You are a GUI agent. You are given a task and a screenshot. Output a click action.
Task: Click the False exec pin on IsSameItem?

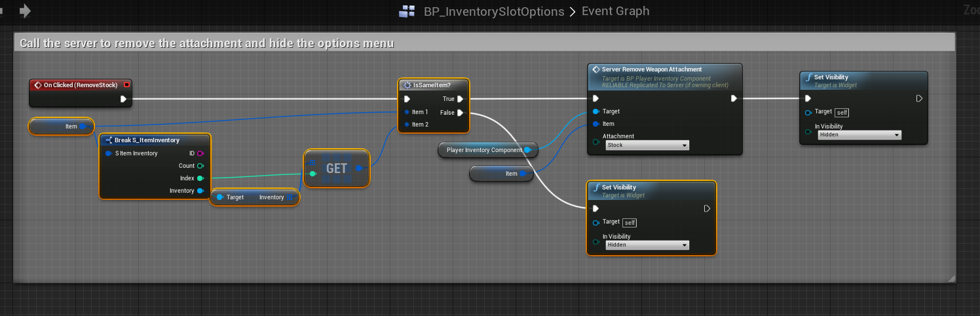(460, 113)
